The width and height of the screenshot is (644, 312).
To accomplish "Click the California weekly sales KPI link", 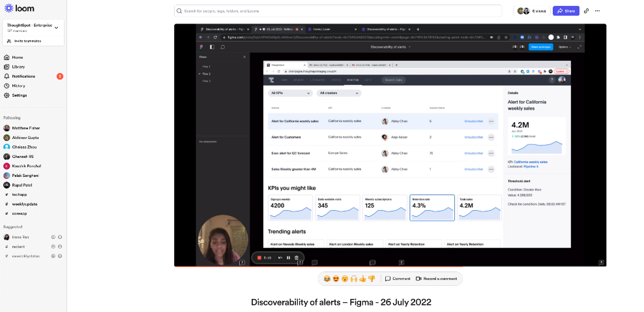I will click(x=531, y=162).
